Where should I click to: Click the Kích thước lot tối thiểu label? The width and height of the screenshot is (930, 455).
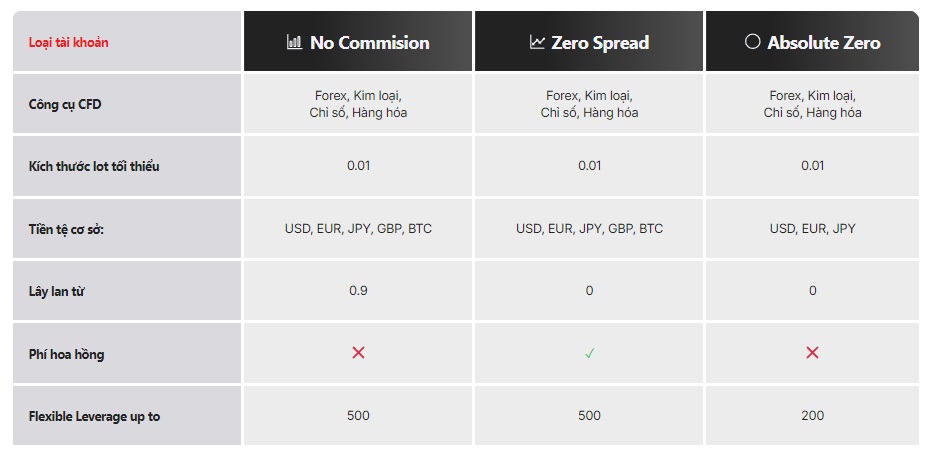(x=94, y=166)
